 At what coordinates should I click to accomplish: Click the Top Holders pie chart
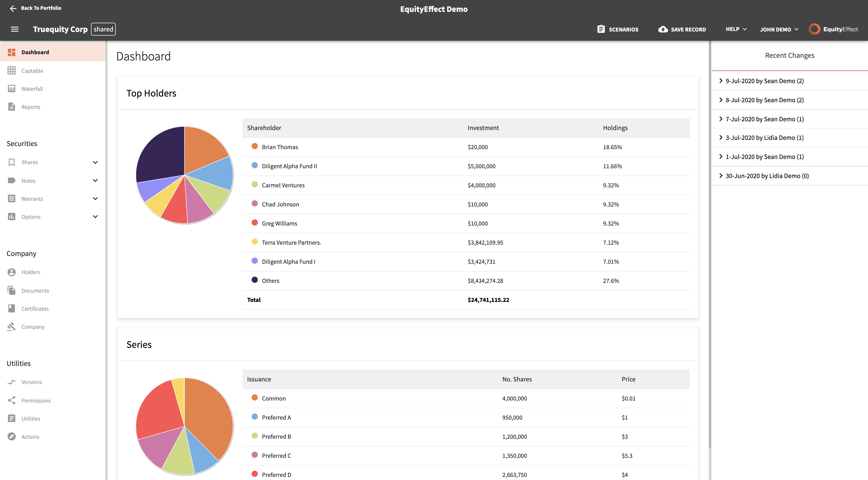click(x=184, y=175)
